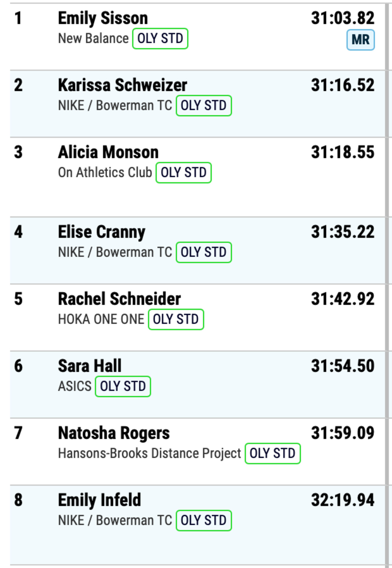
Task: Click the Hansons-Brooks Distance Project team name
Action: 150,453
